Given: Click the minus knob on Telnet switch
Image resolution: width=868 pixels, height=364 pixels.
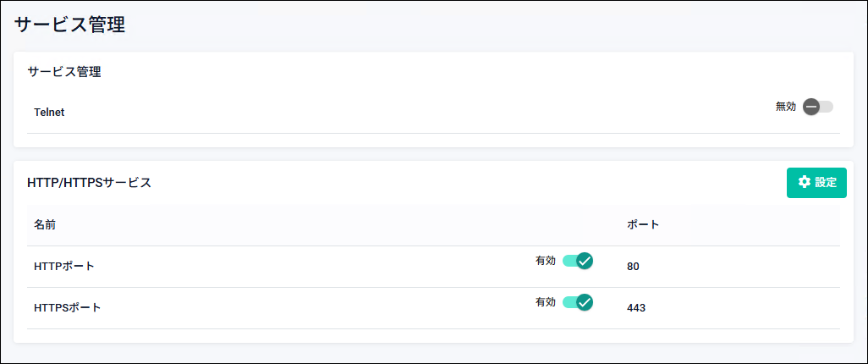Looking at the screenshot, I should (811, 107).
